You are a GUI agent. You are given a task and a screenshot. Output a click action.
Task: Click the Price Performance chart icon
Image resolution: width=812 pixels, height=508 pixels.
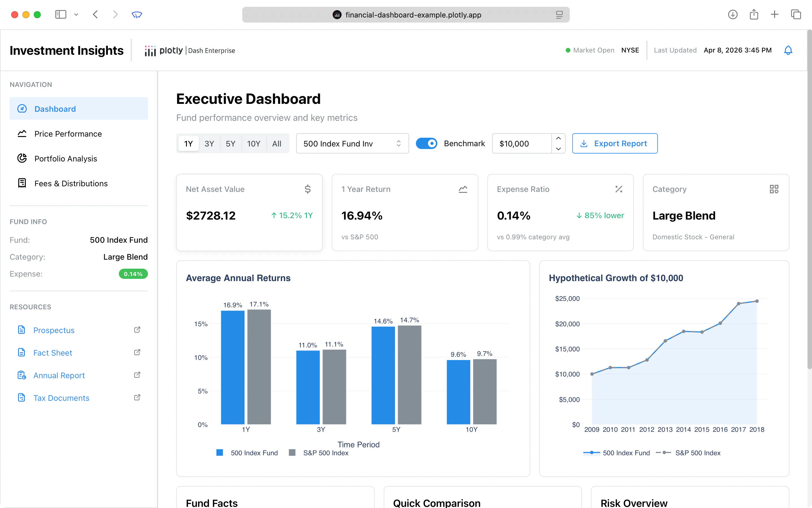click(x=22, y=133)
